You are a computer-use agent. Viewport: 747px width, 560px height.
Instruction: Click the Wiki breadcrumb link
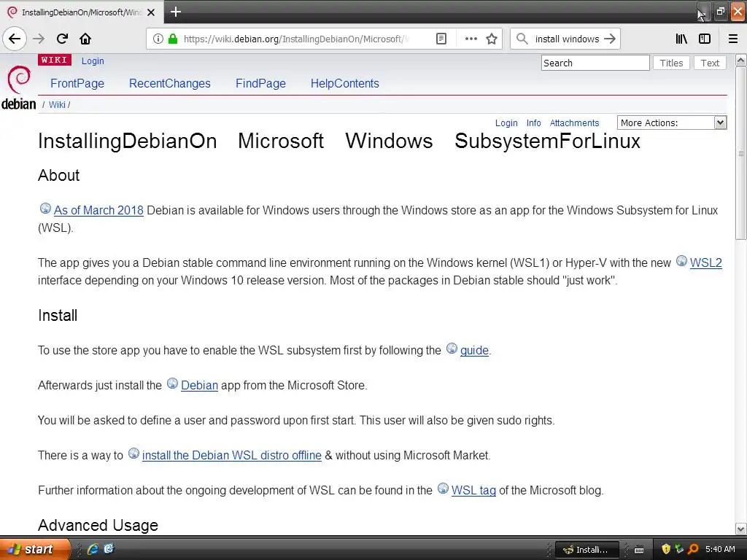pos(57,105)
